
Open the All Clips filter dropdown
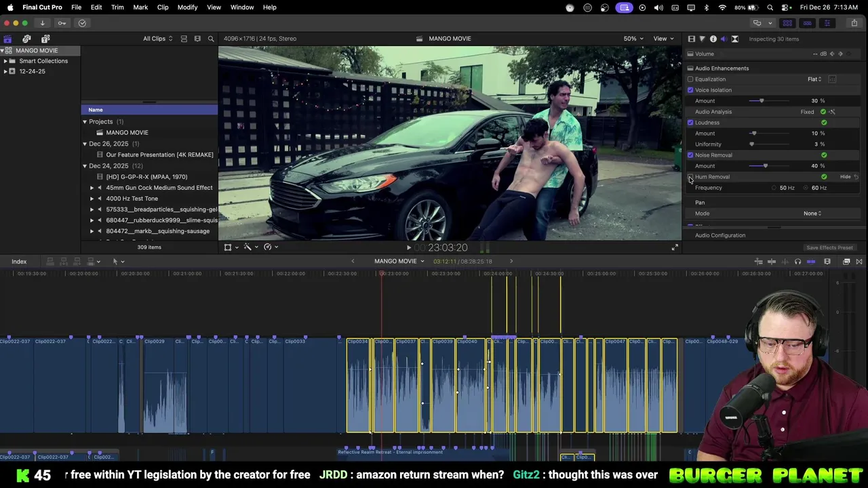coord(157,39)
